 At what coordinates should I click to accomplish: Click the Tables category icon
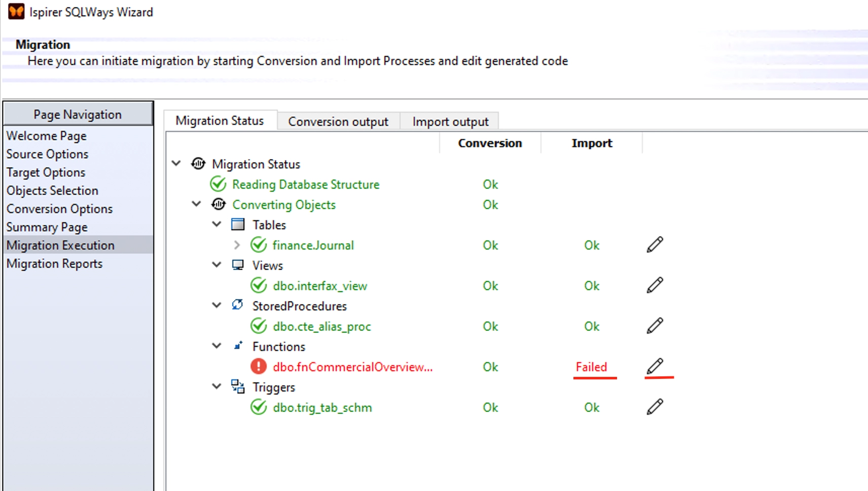(x=238, y=224)
